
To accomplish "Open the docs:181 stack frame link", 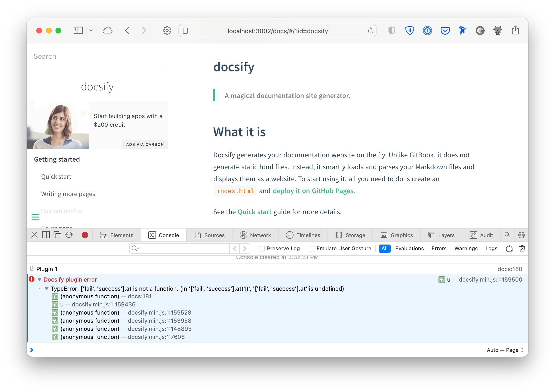I will point(139,296).
